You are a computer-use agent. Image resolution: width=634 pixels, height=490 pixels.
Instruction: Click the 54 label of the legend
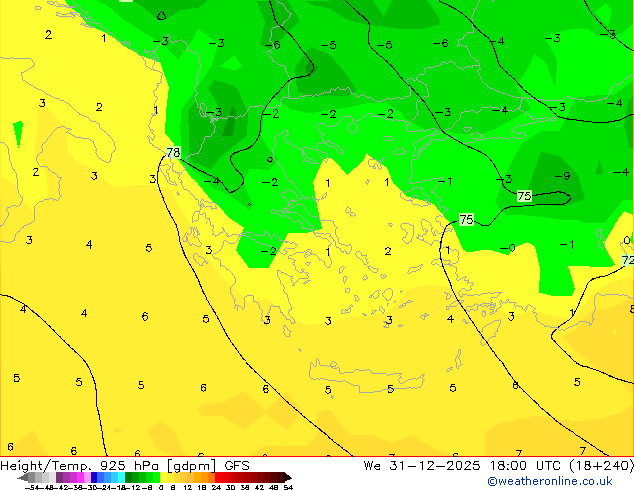[x=288, y=487]
